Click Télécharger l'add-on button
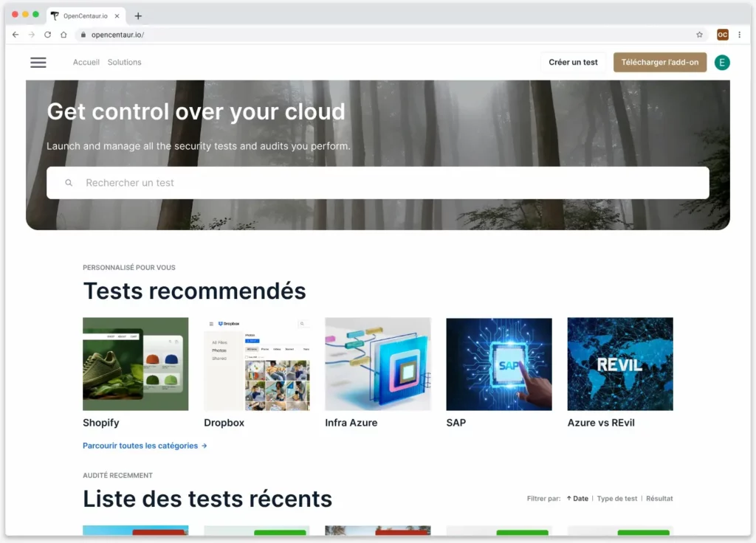Viewport: 756px width, 543px height. pyautogui.click(x=659, y=62)
